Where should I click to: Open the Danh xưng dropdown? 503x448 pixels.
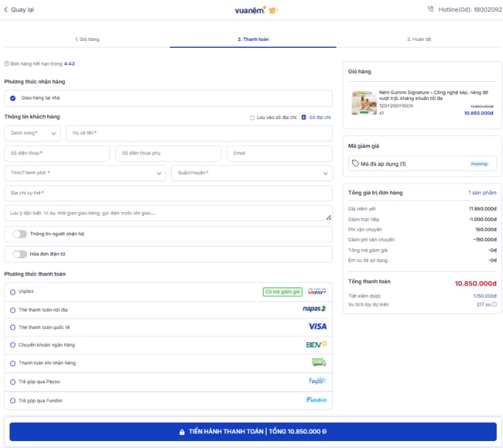click(x=32, y=133)
